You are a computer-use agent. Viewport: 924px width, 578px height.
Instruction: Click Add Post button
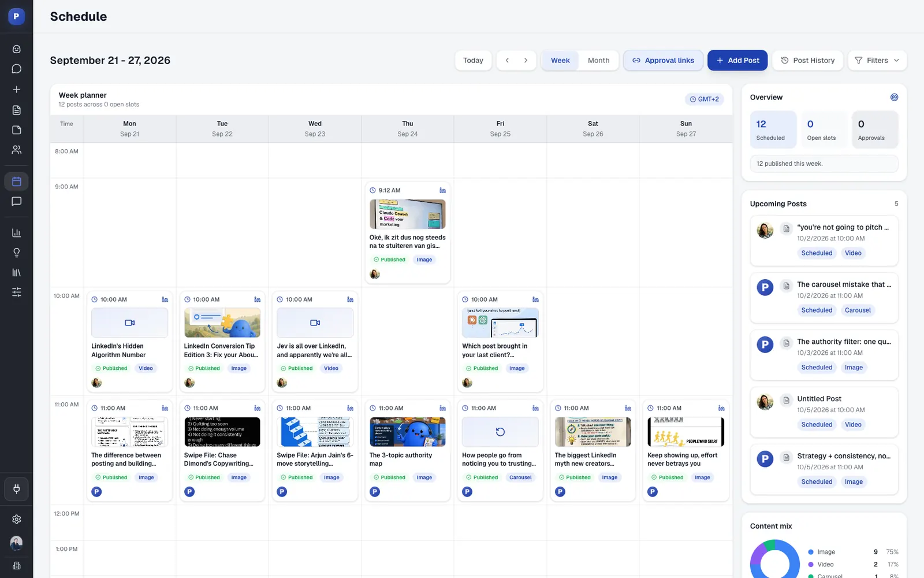(x=737, y=60)
